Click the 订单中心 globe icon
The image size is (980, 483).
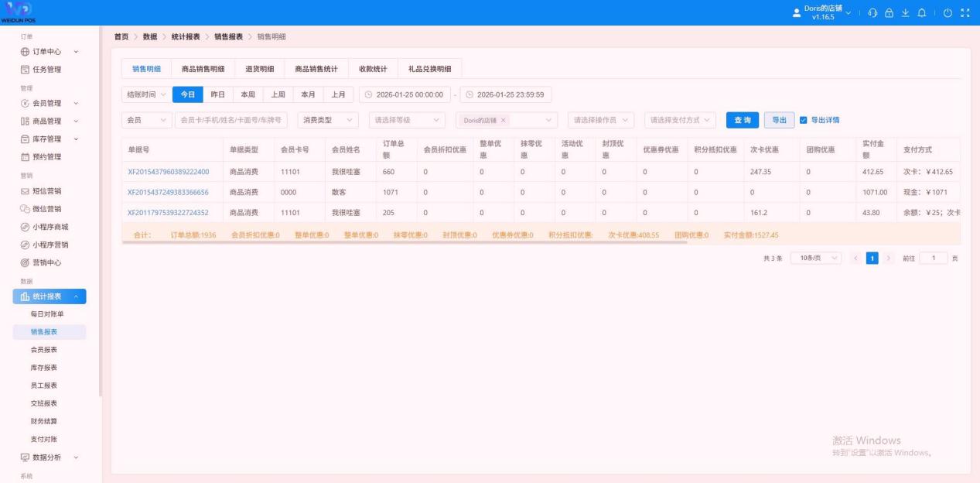[x=25, y=52]
